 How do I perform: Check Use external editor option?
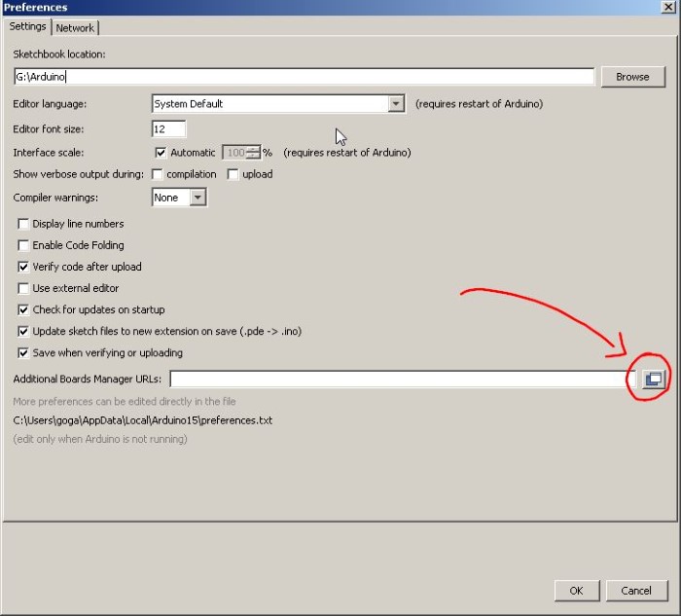click(23, 288)
